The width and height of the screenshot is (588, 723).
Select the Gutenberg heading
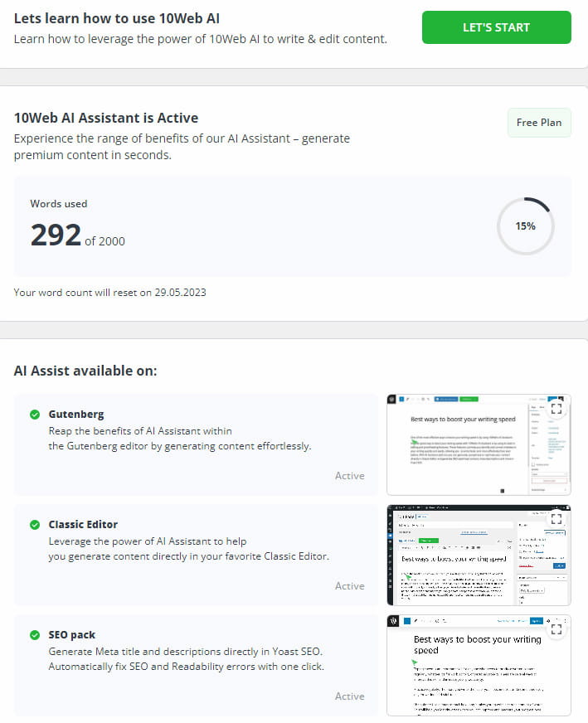click(76, 414)
